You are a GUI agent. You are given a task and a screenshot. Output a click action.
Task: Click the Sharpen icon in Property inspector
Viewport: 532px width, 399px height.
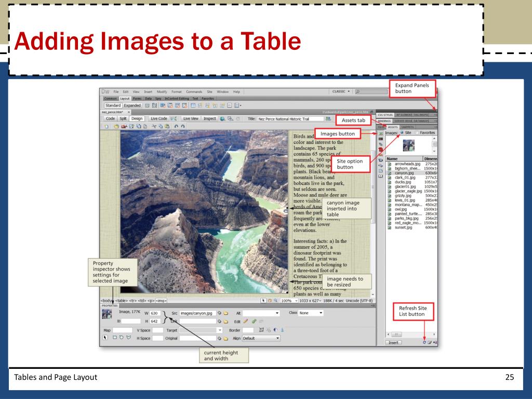click(x=282, y=330)
